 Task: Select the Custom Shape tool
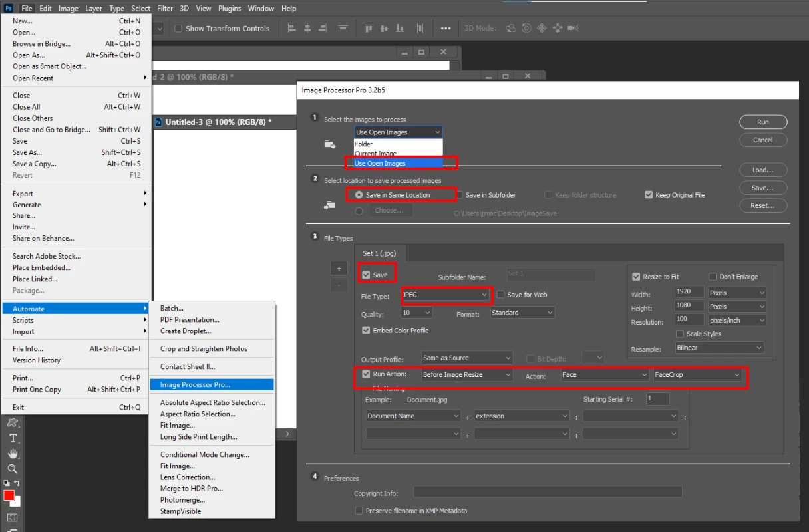click(x=13, y=422)
